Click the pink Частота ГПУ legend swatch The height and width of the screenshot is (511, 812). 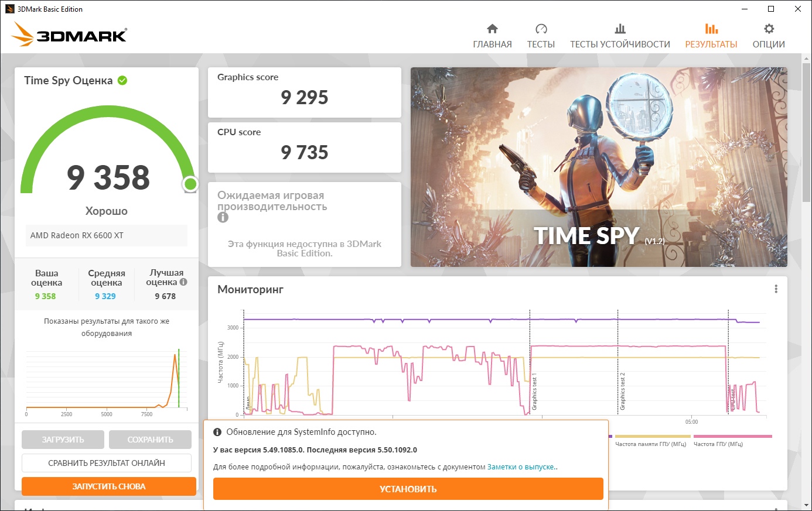point(732,436)
